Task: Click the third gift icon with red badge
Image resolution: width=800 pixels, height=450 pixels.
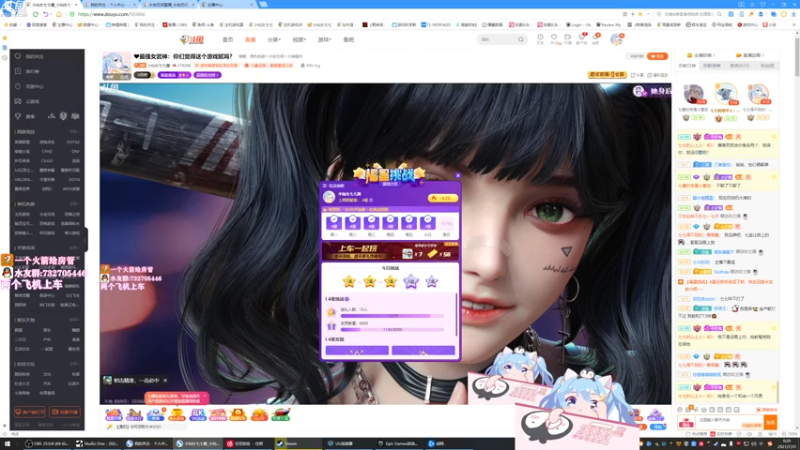Action: coord(155,414)
